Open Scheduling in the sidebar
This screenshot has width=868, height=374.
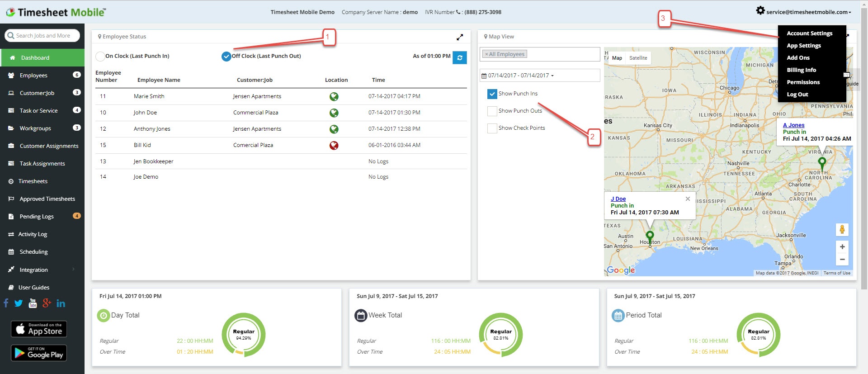[42, 251]
